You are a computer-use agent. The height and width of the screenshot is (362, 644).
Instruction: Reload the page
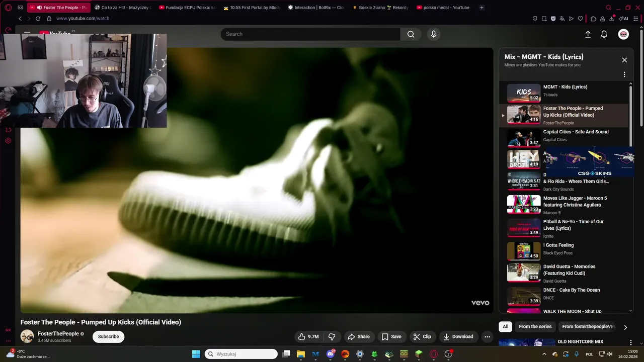[x=38, y=19]
